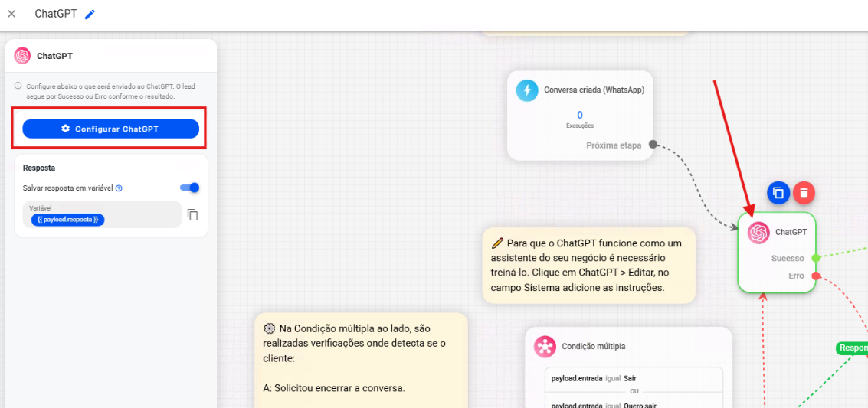868x408 pixels.
Task: Click the Próxima etapa output connector dot
Action: [653, 145]
